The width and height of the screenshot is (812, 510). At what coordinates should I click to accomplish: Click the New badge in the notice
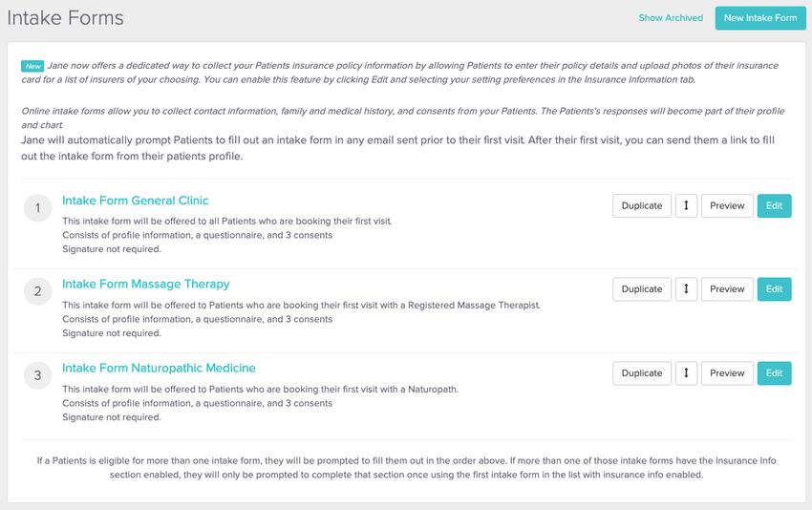pos(33,66)
